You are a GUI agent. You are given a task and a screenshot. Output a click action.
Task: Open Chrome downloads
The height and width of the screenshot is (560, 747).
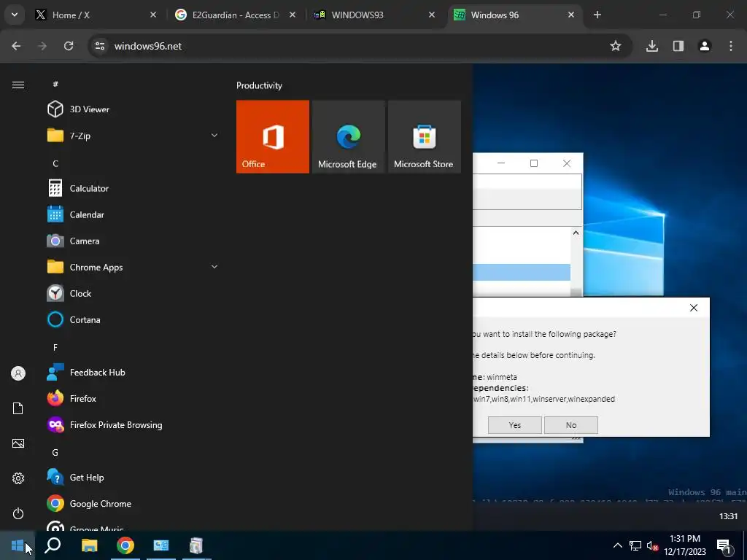[x=651, y=46]
